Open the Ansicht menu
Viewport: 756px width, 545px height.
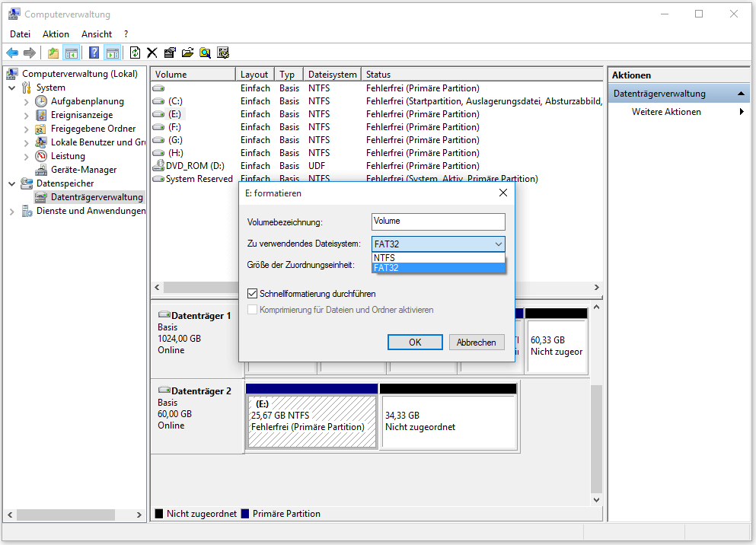tap(97, 34)
